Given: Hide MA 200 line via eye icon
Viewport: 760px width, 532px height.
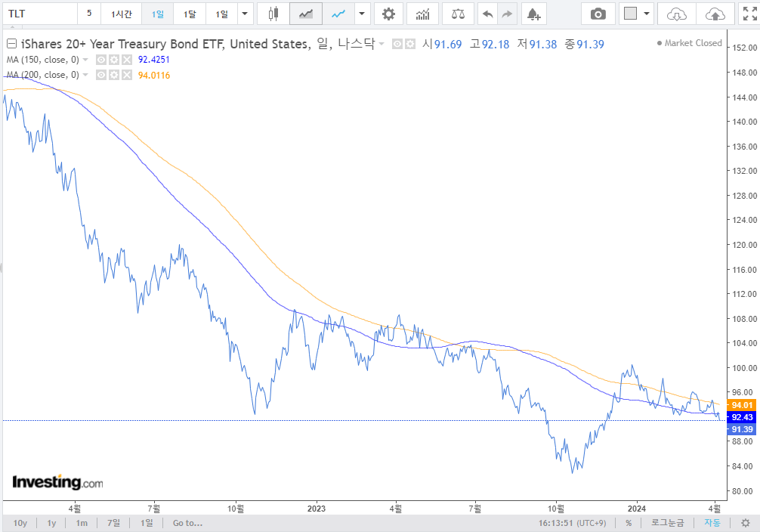Looking at the screenshot, I should 101,75.
